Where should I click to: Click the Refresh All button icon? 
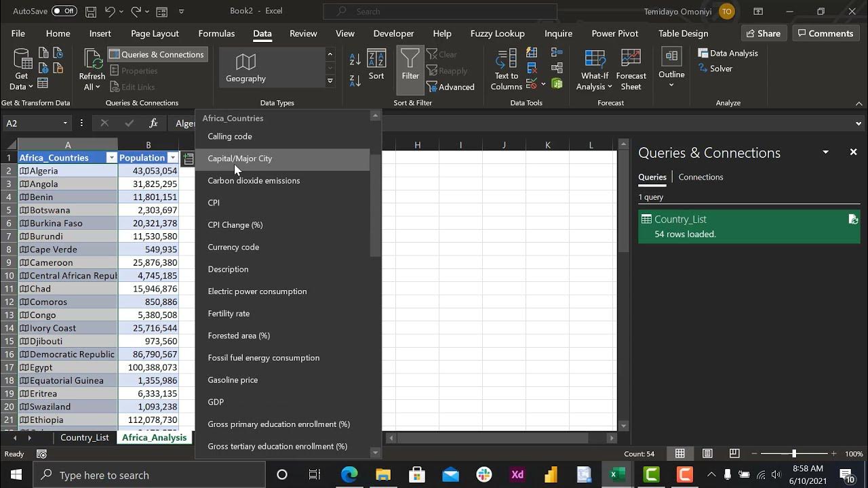pyautogui.click(x=92, y=60)
